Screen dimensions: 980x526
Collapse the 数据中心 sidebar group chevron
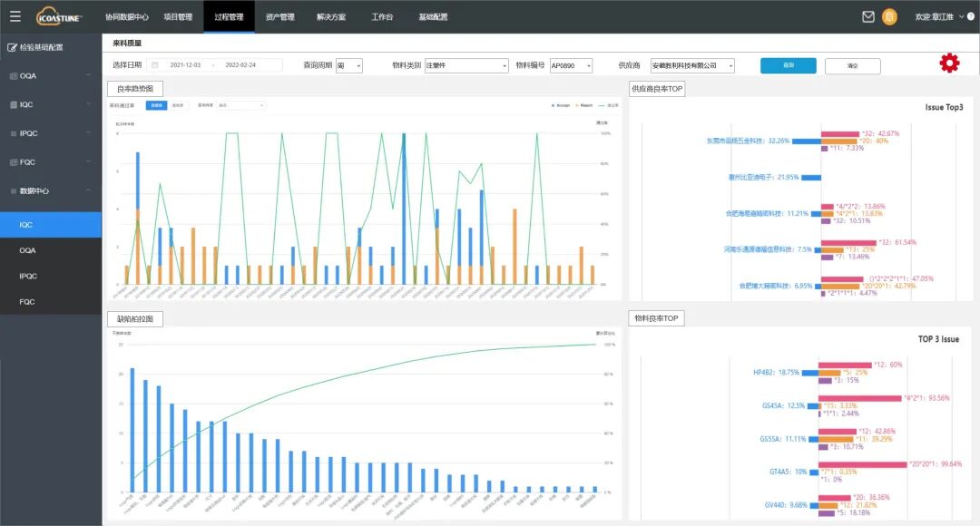tap(88, 190)
